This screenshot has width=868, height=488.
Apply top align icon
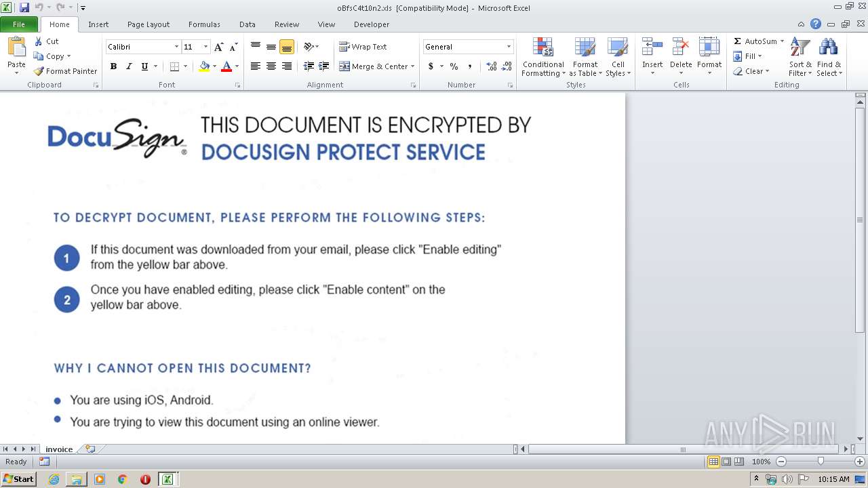pyautogui.click(x=256, y=47)
